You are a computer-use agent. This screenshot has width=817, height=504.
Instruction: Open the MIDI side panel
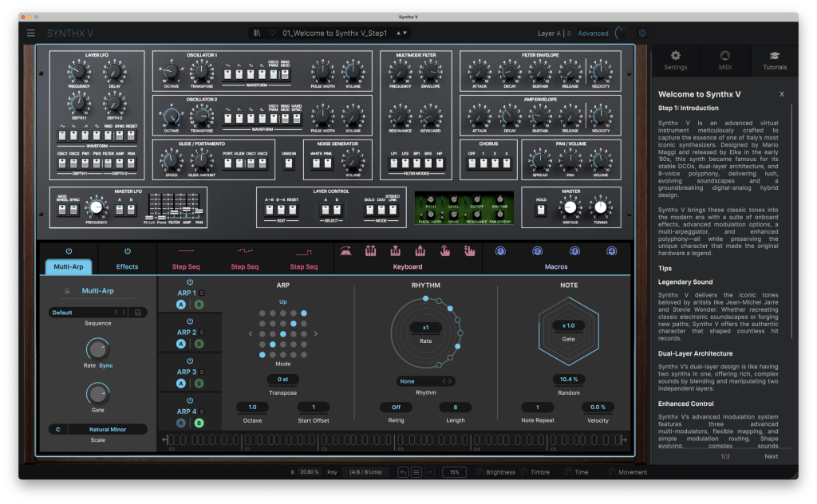[x=724, y=61]
